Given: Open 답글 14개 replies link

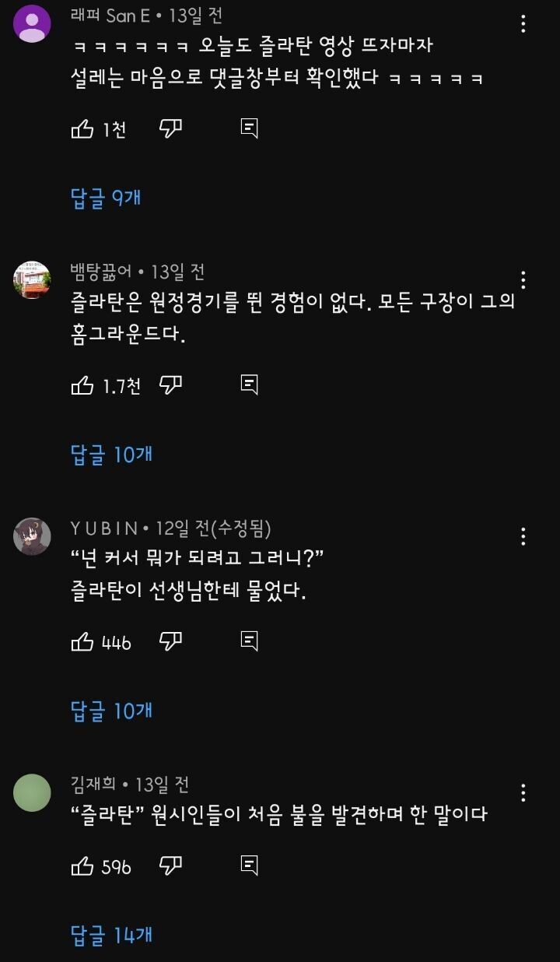Looking at the screenshot, I should pos(111,935).
